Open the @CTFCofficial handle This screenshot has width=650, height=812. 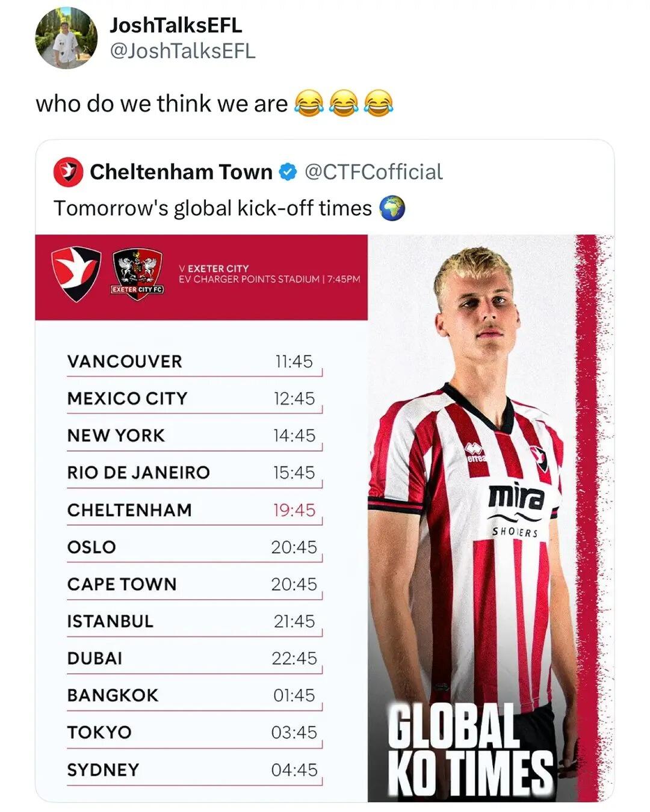373,172
